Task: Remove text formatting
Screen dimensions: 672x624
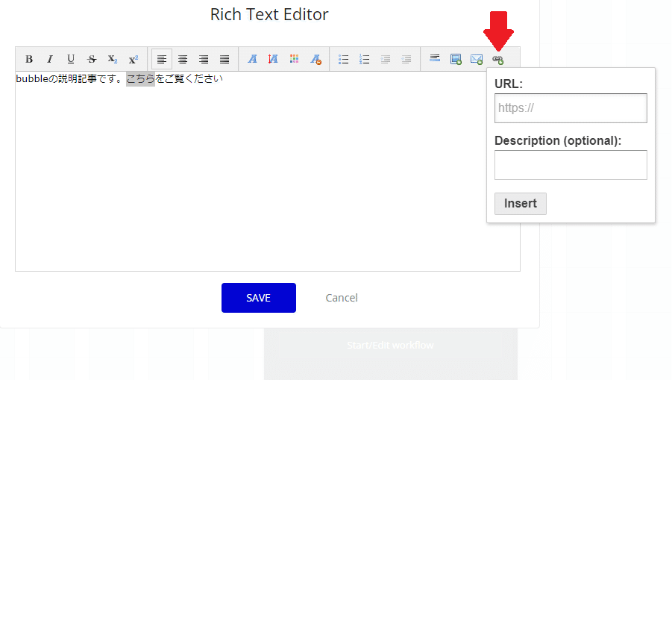Action: point(315,59)
